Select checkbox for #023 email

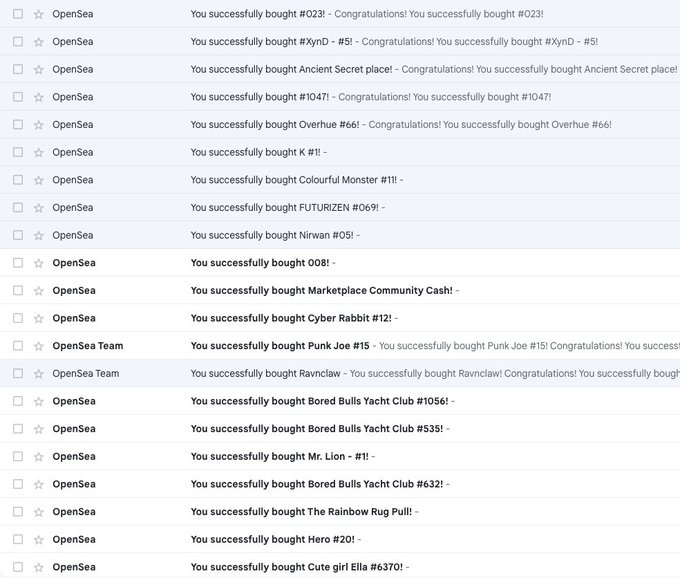(x=18, y=14)
